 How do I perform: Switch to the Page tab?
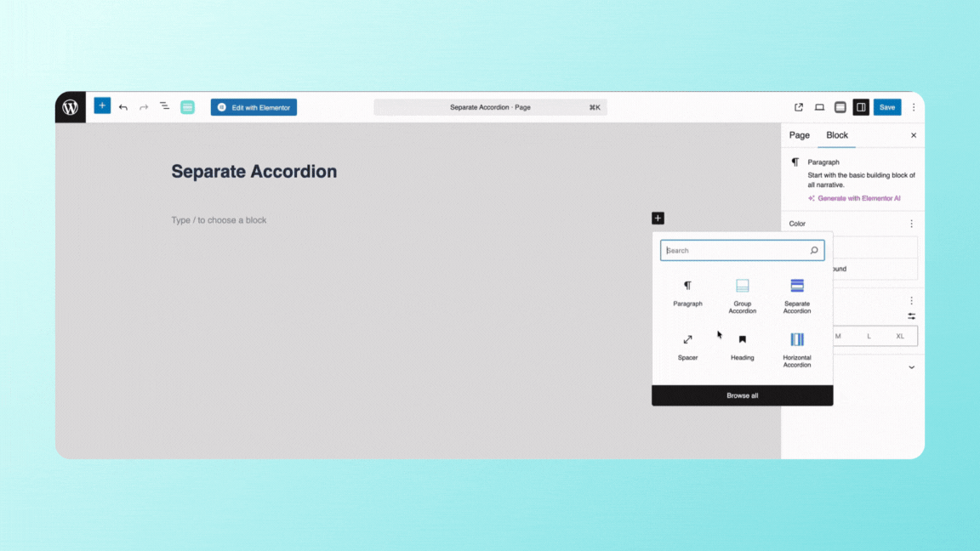[x=799, y=135]
